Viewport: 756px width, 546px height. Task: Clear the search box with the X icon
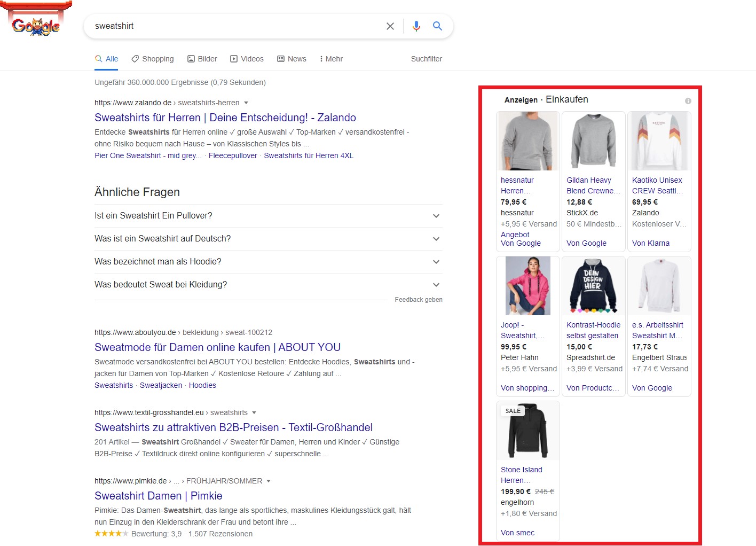(x=390, y=26)
